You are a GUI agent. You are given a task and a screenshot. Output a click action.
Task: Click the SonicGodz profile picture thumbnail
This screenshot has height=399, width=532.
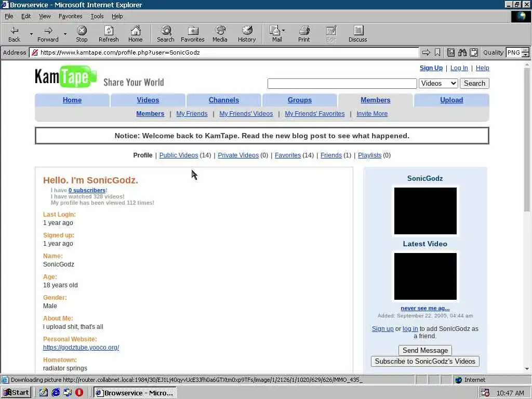click(425, 211)
